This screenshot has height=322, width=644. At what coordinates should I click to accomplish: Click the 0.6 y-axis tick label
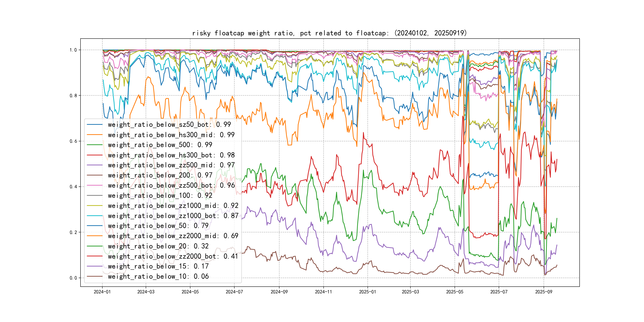click(x=73, y=141)
